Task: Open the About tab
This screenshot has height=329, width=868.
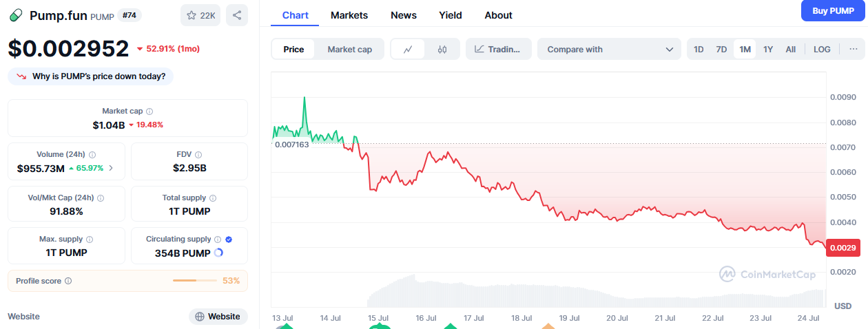Action: click(499, 15)
